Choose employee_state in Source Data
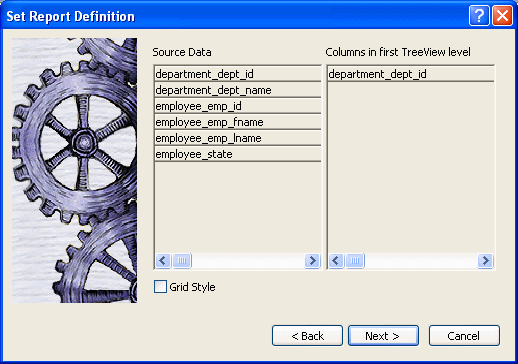518x364 pixels. click(x=238, y=154)
